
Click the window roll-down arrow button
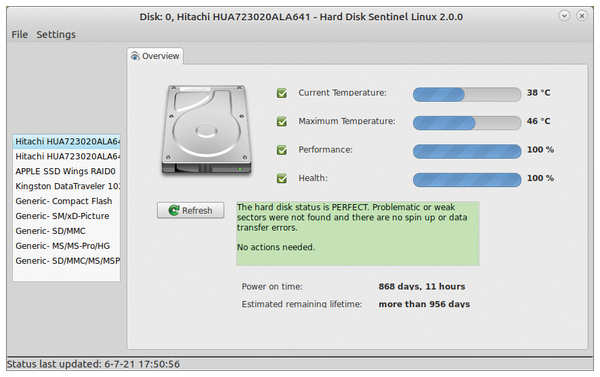(564, 16)
